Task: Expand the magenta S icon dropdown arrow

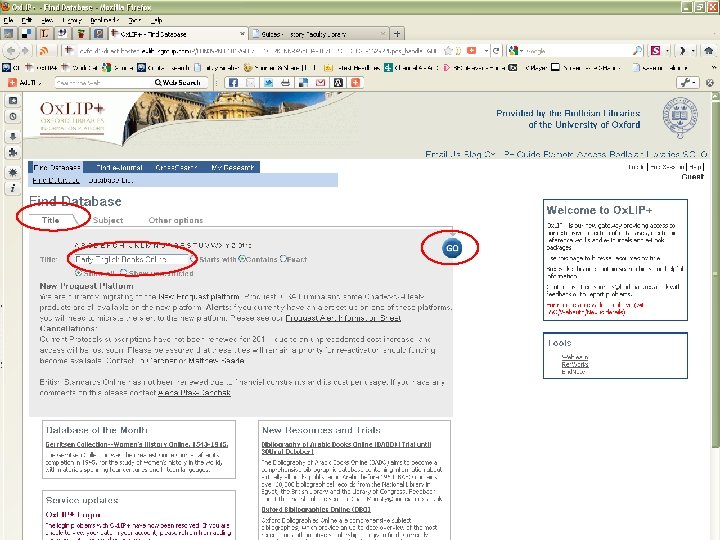Action: coord(667,51)
